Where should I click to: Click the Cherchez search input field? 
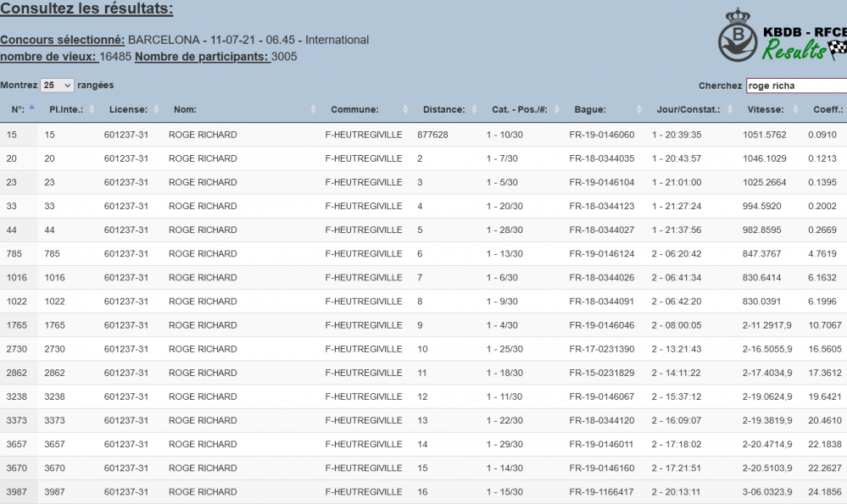click(x=795, y=86)
